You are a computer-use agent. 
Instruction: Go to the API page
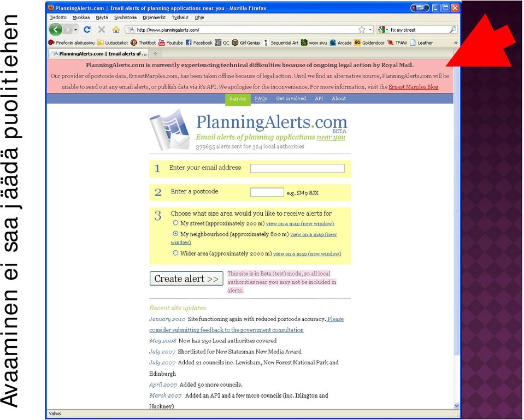319,98
